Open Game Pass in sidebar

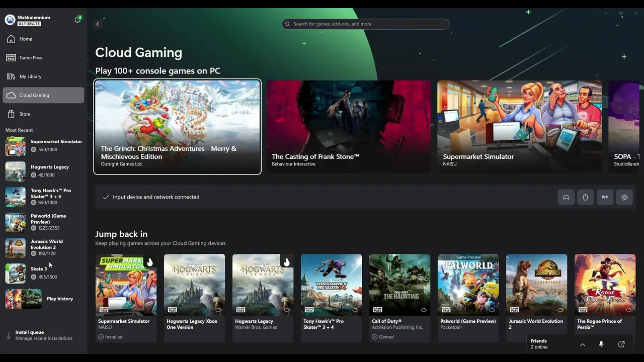tap(43, 58)
